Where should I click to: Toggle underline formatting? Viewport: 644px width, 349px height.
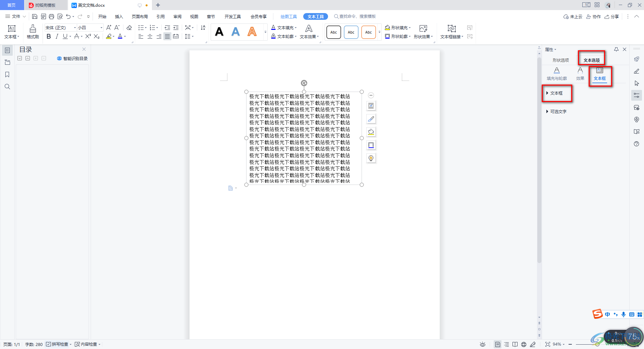click(x=65, y=36)
